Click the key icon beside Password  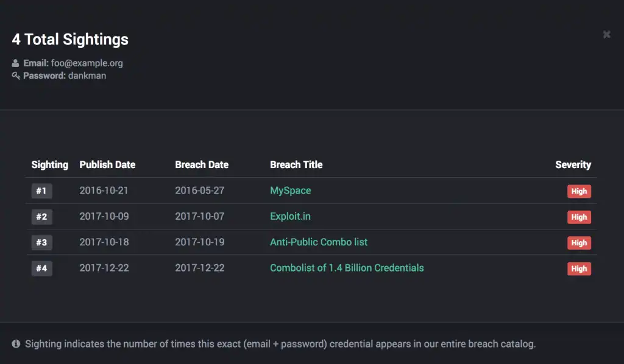click(x=15, y=75)
